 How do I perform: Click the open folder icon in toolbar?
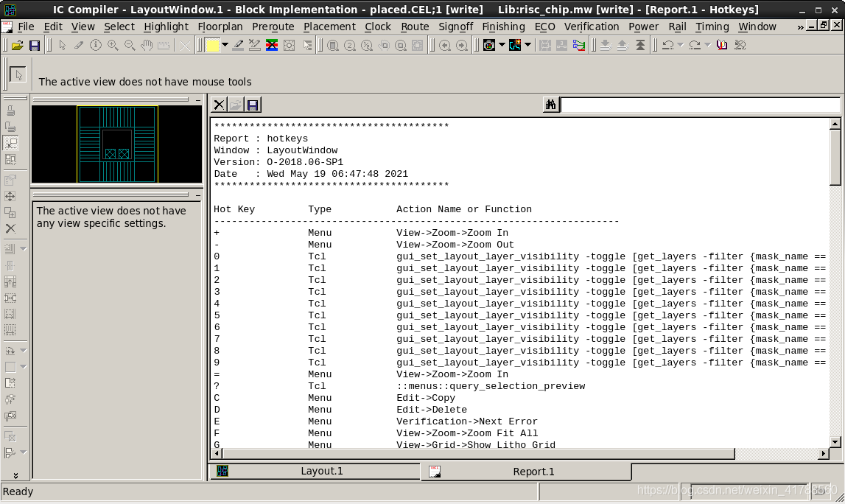[18, 45]
